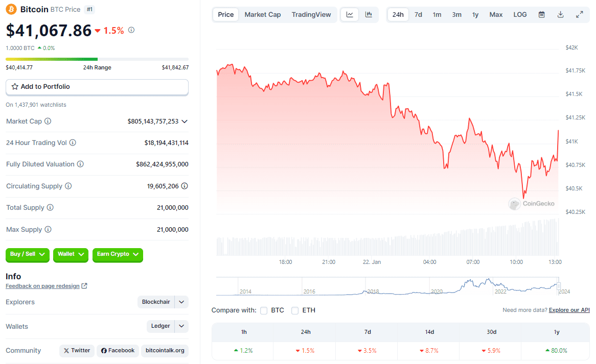Open Feedback on page redesign link
Screen dimensions: 596x364
click(x=42, y=286)
